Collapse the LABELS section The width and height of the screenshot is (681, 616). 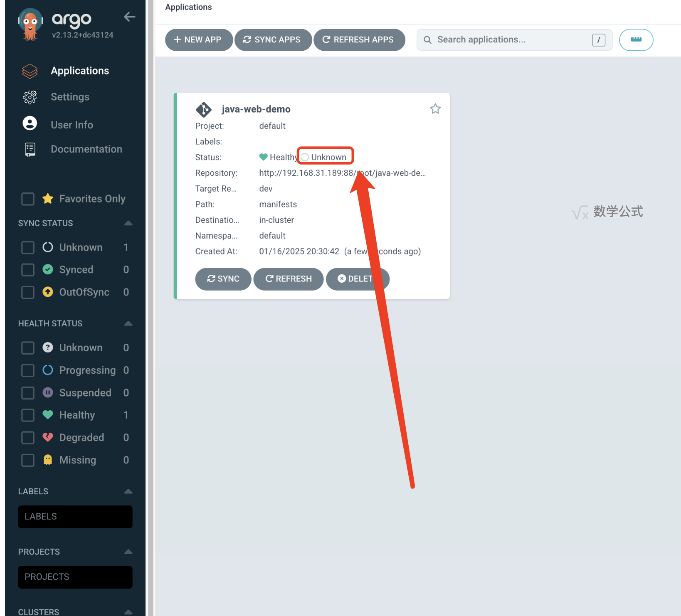(x=128, y=491)
